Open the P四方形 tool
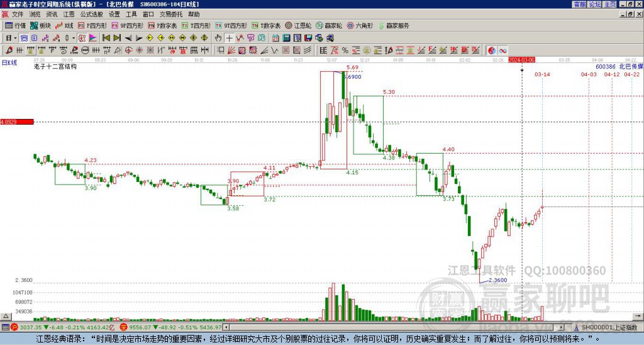 pyautogui.click(x=92, y=25)
